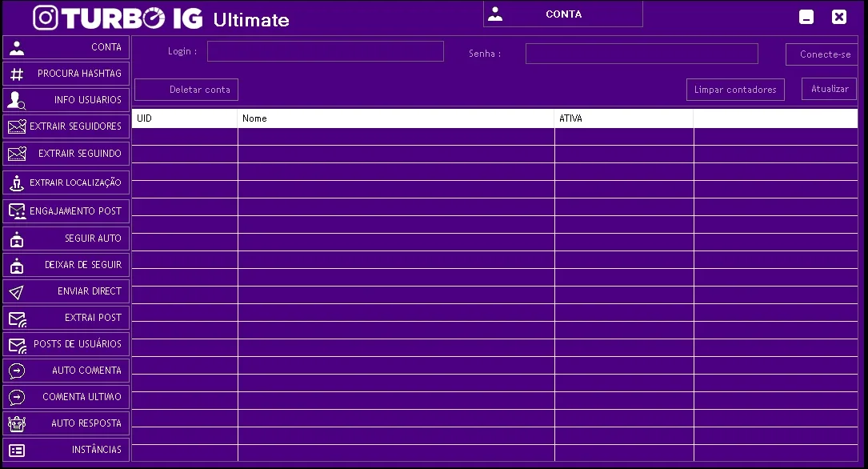Open AUTO RESPOSTA in the sidebar
Screen dimensions: 868x469
66,423
